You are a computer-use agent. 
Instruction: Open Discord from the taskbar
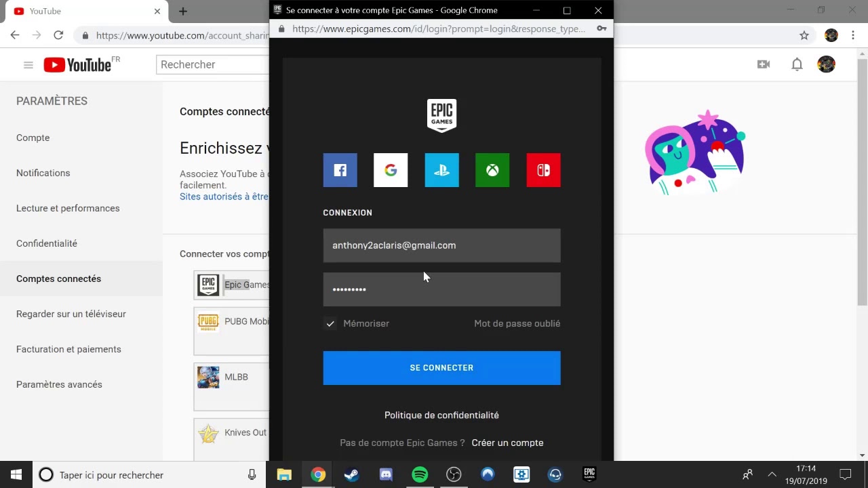(x=386, y=475)
